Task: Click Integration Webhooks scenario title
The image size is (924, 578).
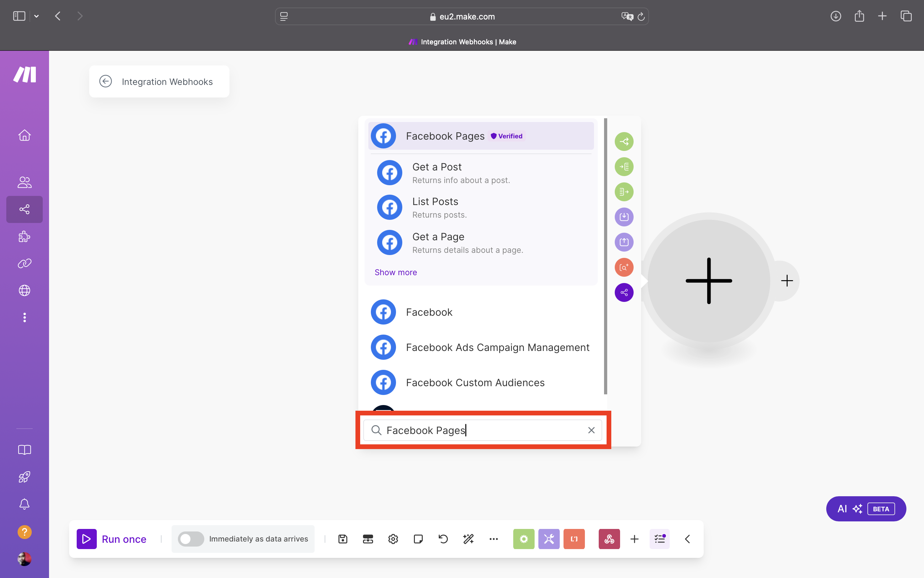Action: tap(167, 81)
